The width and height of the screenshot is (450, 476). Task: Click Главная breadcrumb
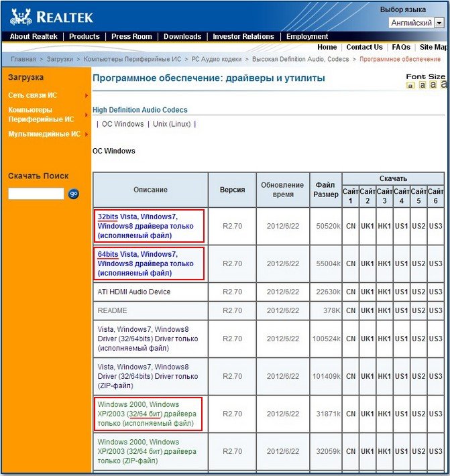click(23, 59)
